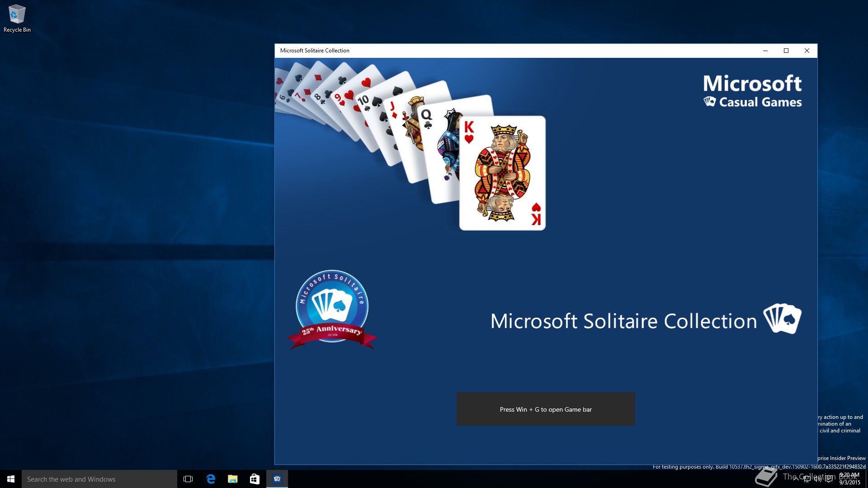Viewport: 868px width, 488px height.
Task: Click the 'Press Win + G' Game bar notification
Action: (546, 409)
